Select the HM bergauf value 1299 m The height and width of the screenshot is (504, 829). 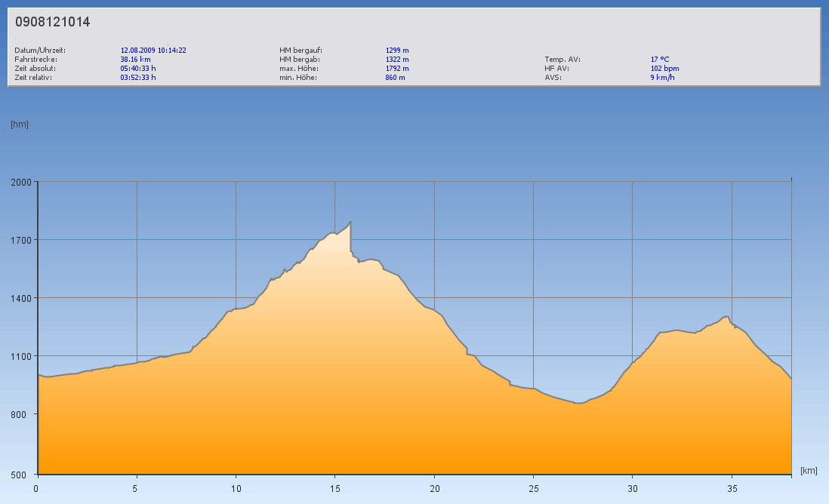[x=397, y=51]
